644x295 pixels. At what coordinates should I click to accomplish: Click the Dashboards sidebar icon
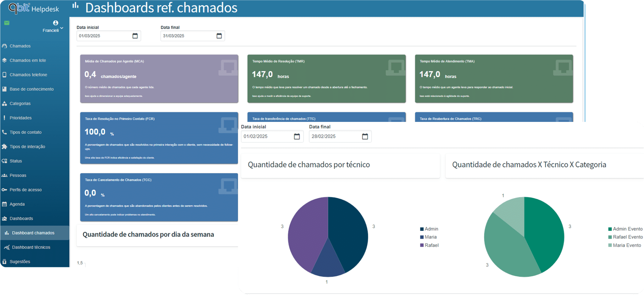(x=4, y=218)
